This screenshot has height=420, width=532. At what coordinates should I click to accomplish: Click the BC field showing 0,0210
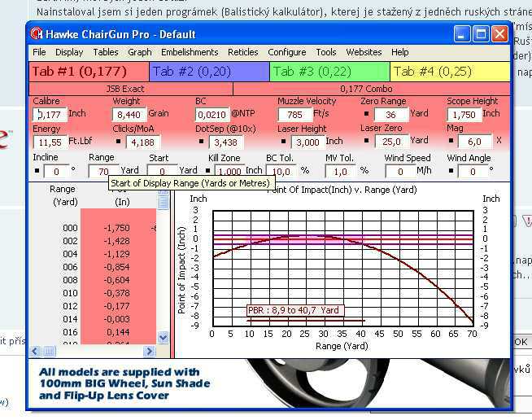click(x=212, y=115)
